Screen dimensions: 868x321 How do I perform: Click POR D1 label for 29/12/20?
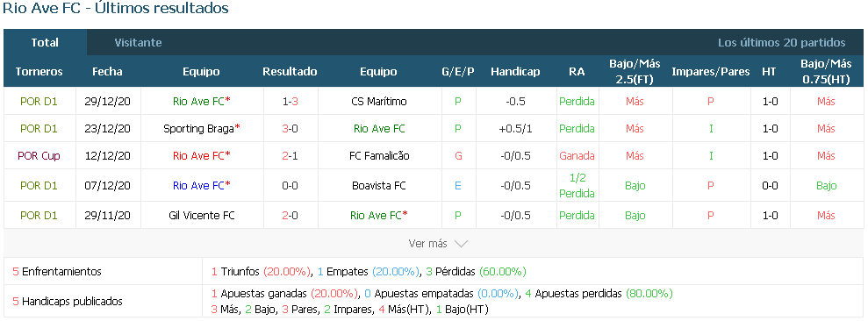tap(39, 101)
